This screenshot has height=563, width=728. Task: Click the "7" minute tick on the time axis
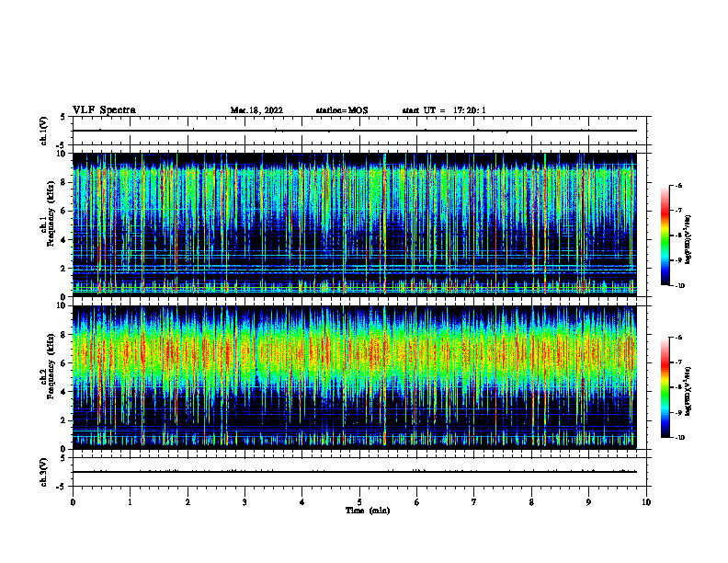(x=474, y=502)
